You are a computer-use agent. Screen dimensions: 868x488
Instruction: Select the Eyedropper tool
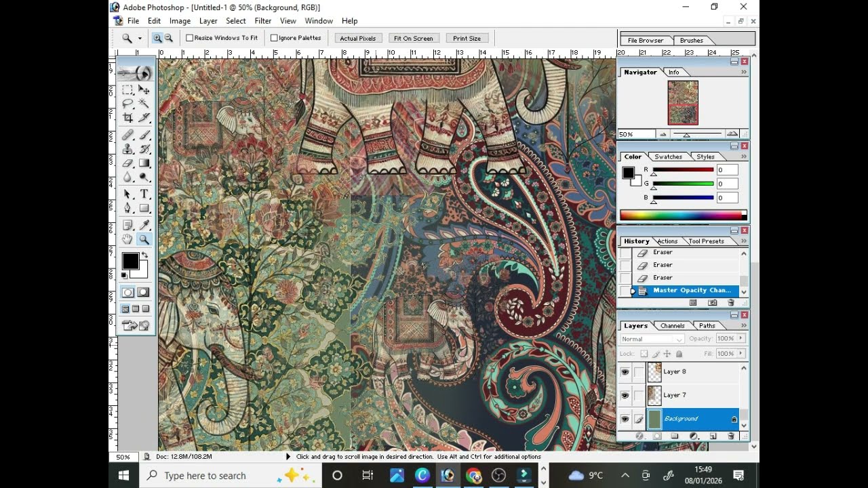pos(144,225)
